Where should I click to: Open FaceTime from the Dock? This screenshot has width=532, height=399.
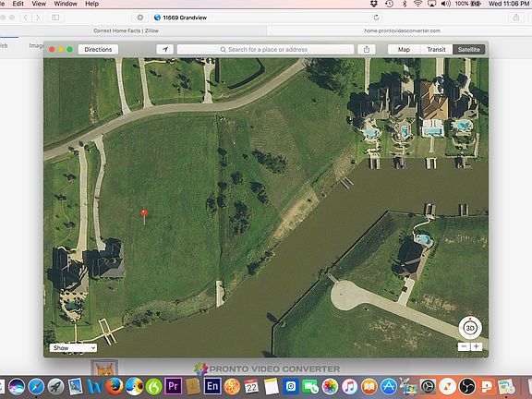pos(310,386)
